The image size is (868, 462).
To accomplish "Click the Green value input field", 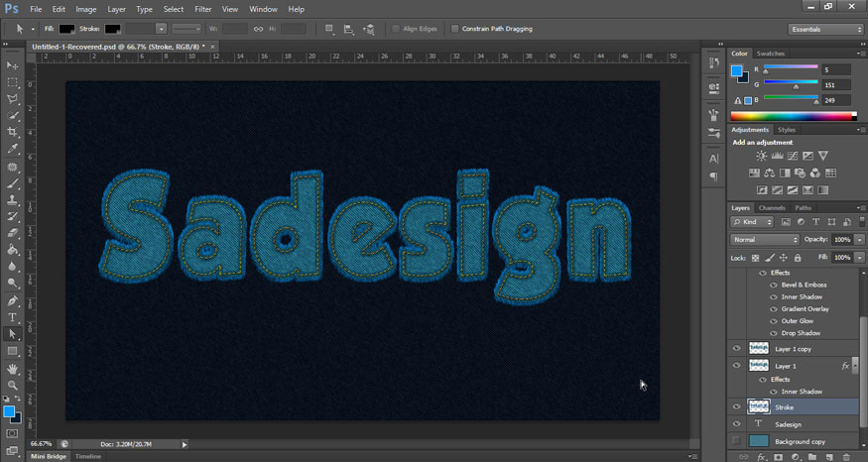I will [836, 84].
